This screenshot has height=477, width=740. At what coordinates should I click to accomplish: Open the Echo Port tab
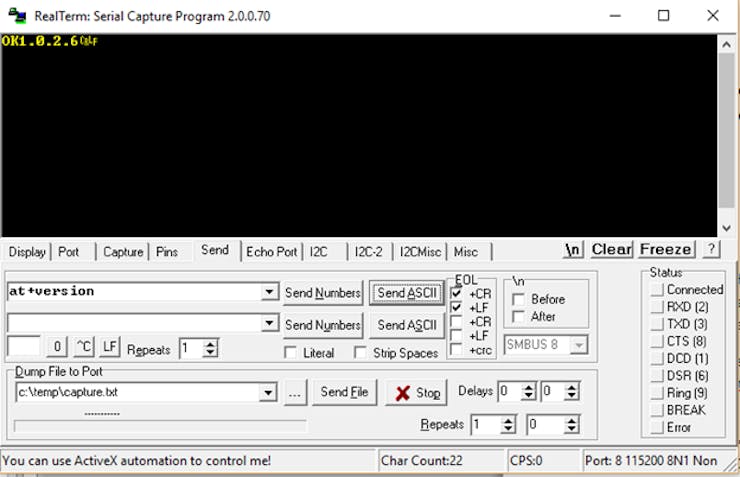tap(271, 252)
